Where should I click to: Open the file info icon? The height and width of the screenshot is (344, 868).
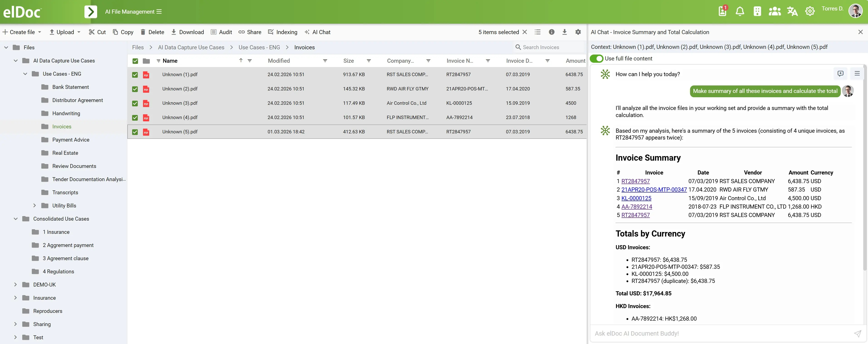pyautogui.click(x=551, y=32)
